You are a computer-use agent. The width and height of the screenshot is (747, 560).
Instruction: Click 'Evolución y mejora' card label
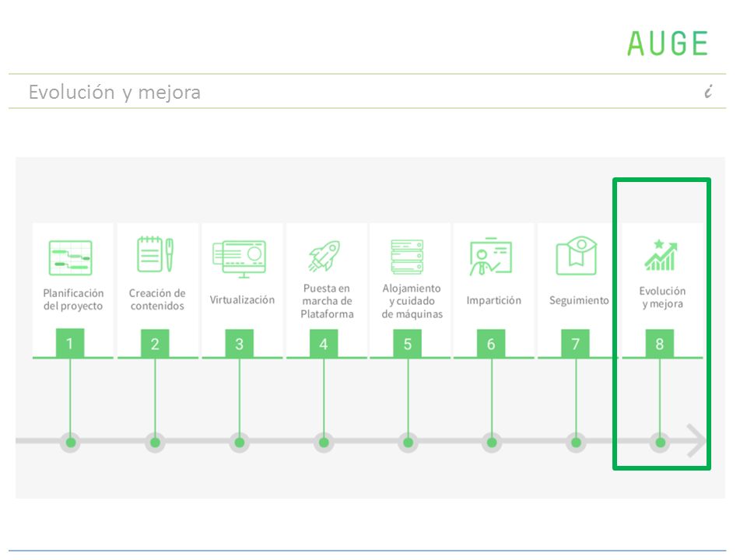[x=662, y=297]
